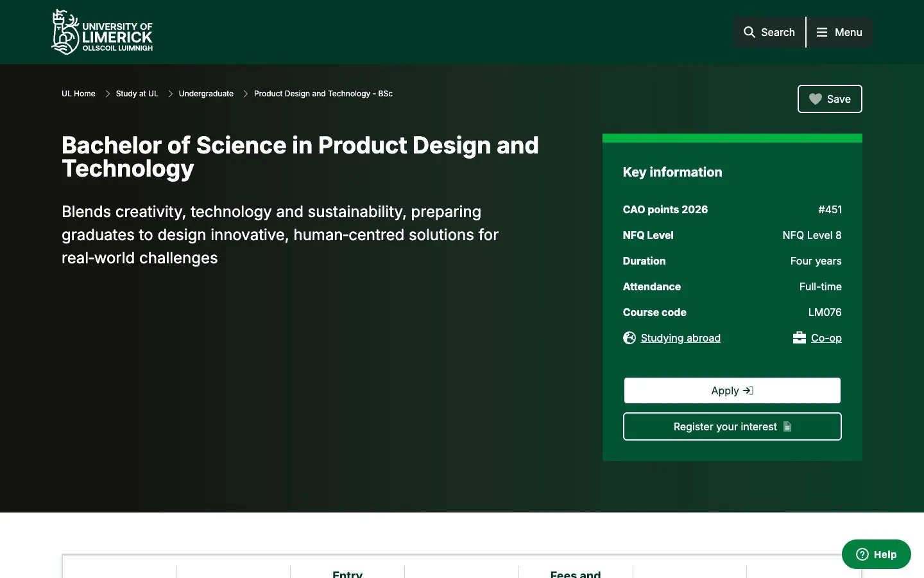This screenshot has height=578, width=924.
Task: Click the Key information heading
Action: pos(672,172)
